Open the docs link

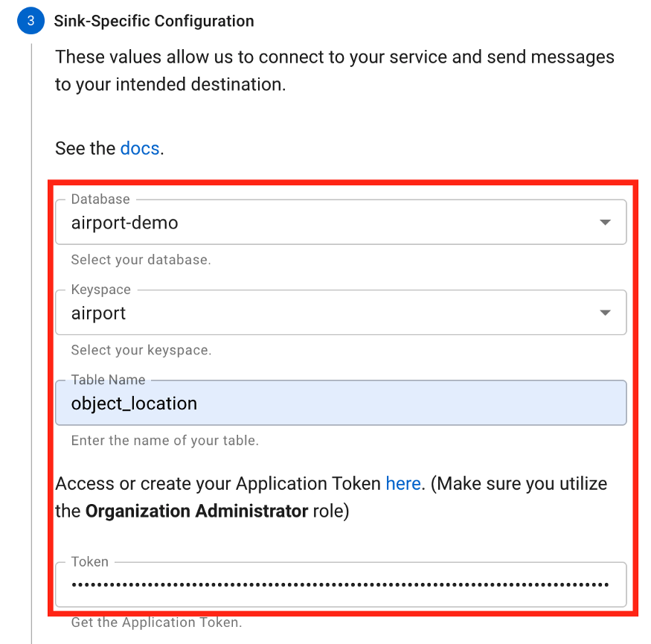[x=139, y=148]
